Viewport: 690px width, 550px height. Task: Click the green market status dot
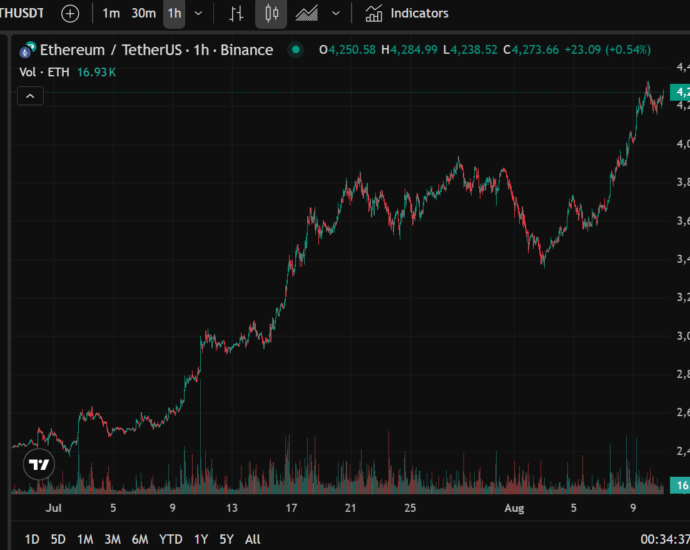(x=296, y=50)
